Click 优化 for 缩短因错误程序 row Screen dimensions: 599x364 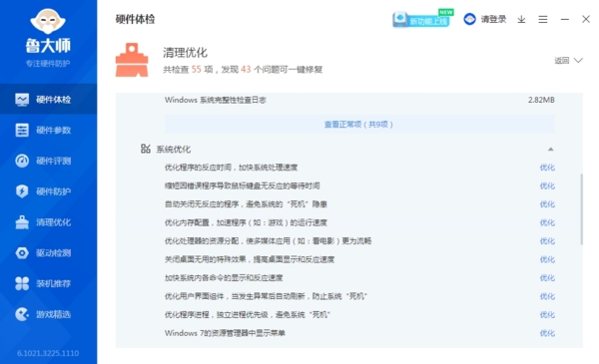(547, 185)
